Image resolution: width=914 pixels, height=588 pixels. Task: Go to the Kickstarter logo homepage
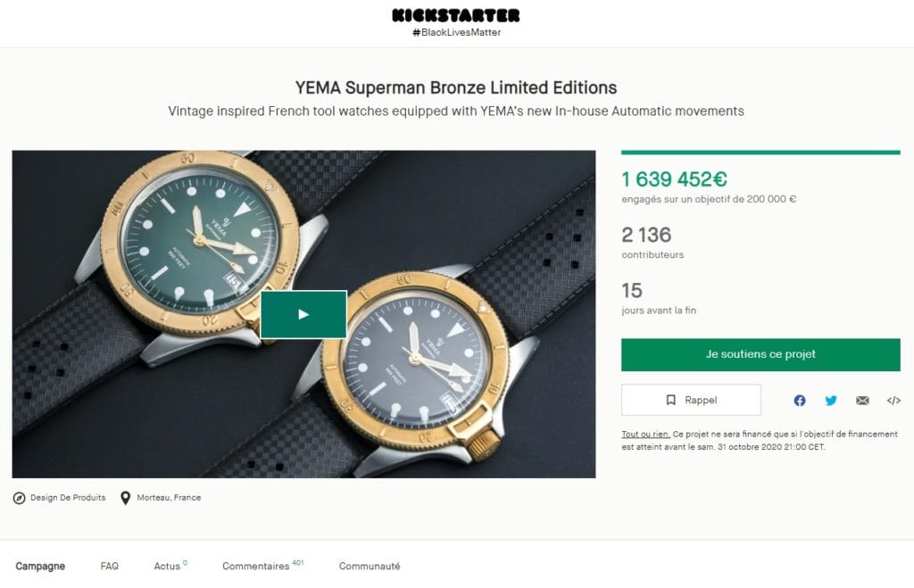(456, 15)
